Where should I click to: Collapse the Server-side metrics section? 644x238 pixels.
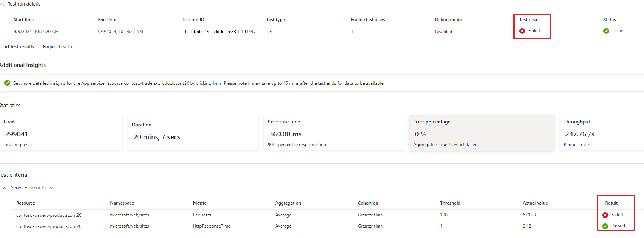[4, 188]
